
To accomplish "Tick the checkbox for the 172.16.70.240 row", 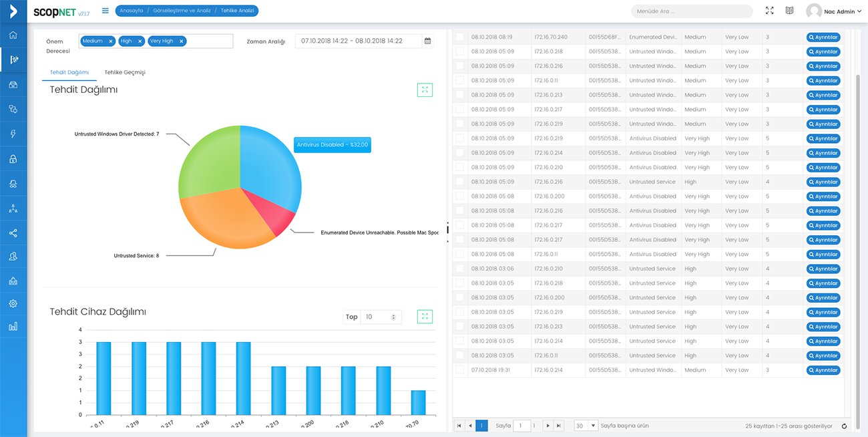I will (x=459, y=37).
